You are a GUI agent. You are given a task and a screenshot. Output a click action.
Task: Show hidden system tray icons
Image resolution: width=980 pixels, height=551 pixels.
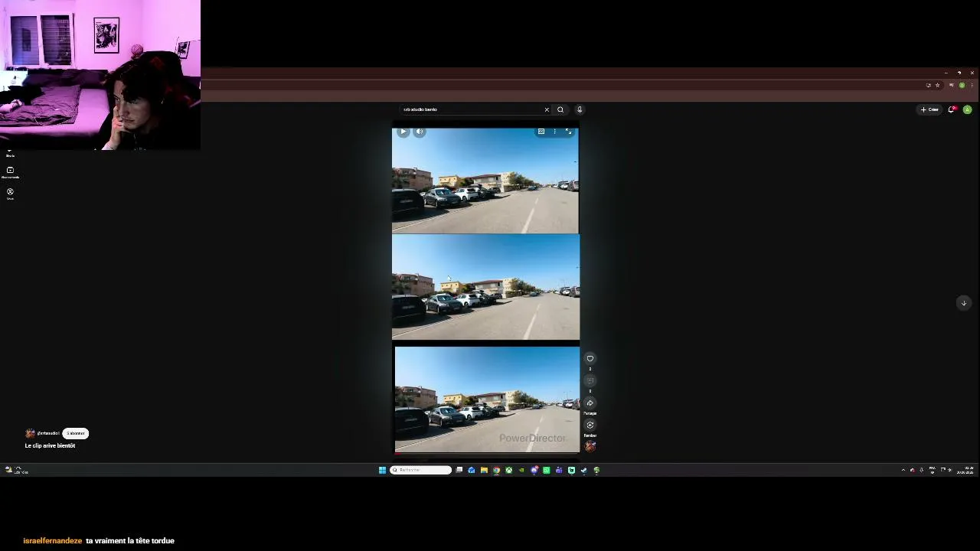903,470
